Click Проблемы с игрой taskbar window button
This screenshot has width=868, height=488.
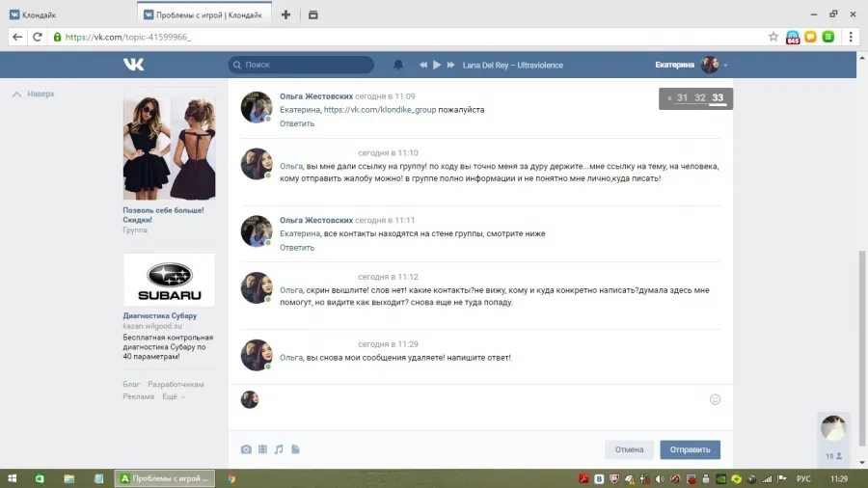point(164,478)
